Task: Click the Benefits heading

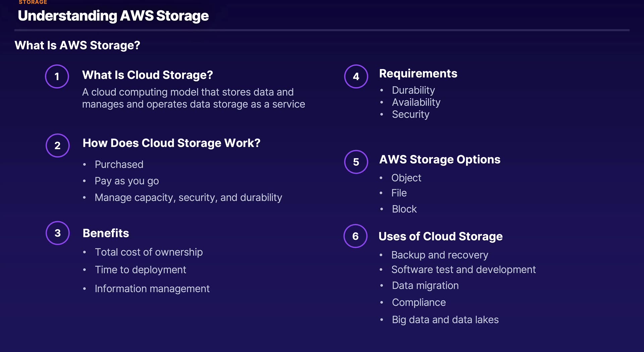Action: click(x=106, y=233)
